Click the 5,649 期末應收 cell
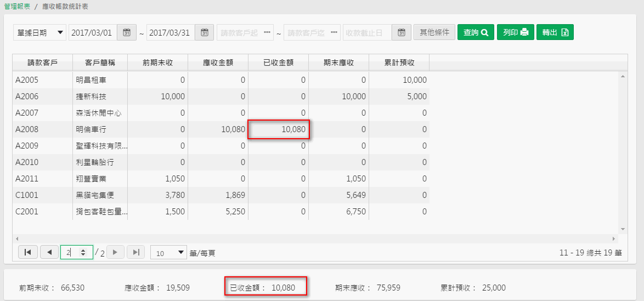This screenshot has width=644, height=301. tap(339, 195)
